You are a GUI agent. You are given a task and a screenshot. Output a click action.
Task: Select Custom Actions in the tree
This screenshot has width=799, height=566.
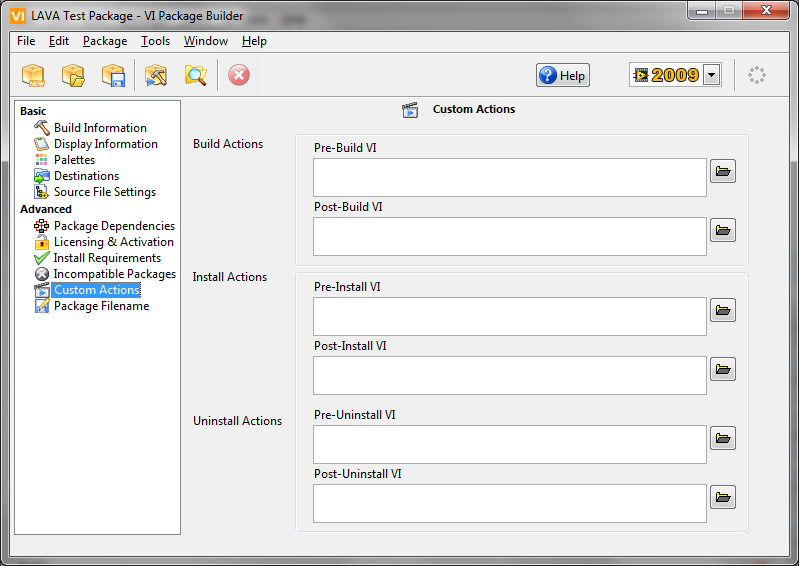click(96, 290)
